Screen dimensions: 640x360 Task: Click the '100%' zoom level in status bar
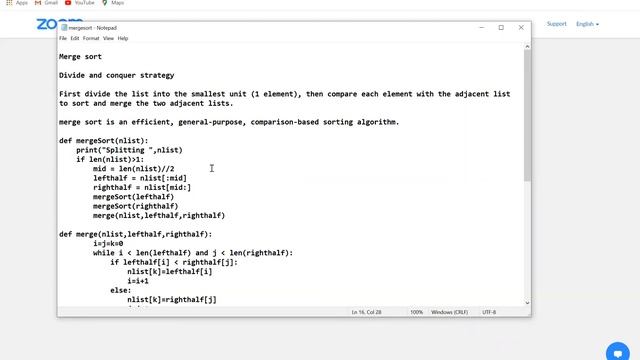point(416,312)
